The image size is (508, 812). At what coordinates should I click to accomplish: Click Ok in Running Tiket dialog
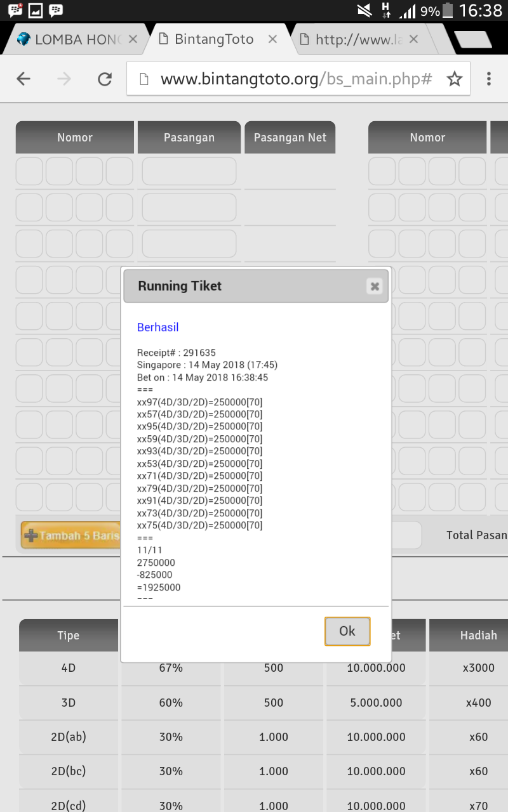click(x=347, y=631)
